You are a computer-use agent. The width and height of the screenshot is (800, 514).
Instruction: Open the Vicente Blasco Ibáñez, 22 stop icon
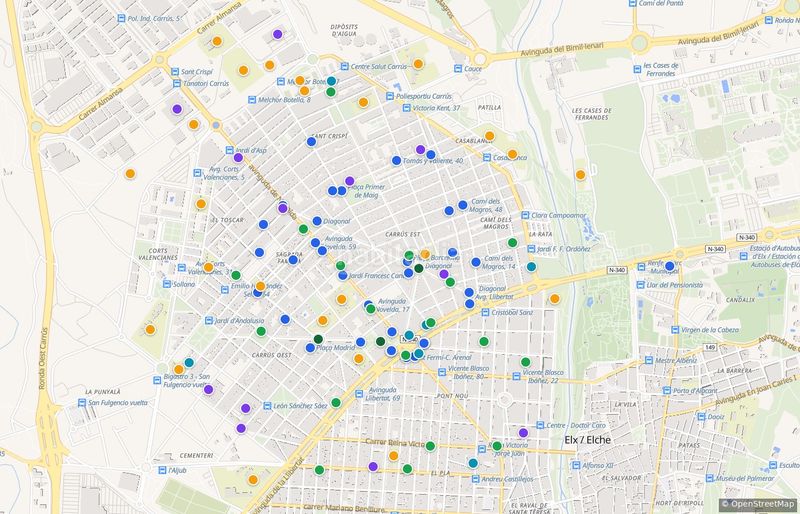pyautogui.click(x=516, y=376)
